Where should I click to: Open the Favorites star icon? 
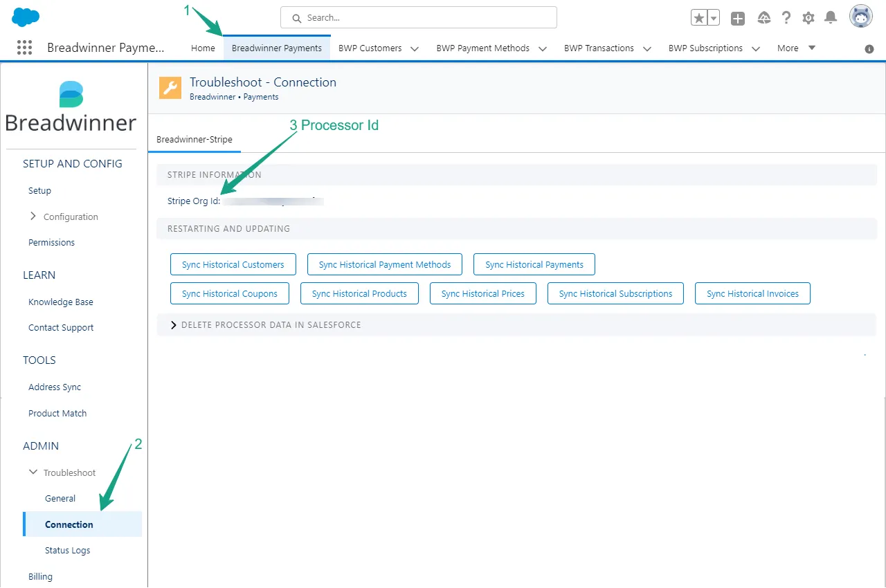[699, 19]
